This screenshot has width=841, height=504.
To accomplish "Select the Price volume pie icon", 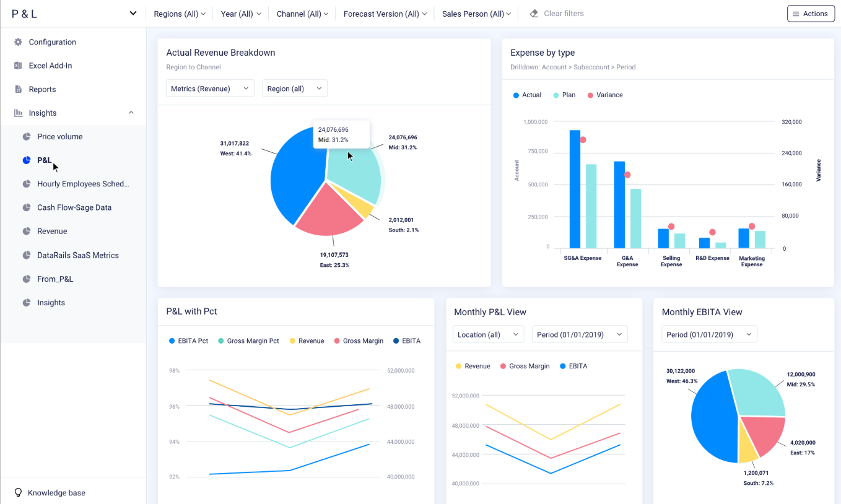I will (26, 136).
